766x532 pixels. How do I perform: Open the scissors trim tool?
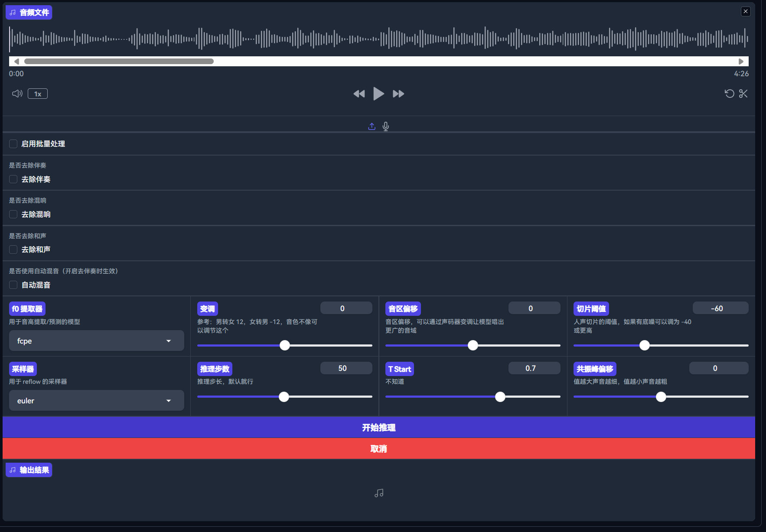743,94
